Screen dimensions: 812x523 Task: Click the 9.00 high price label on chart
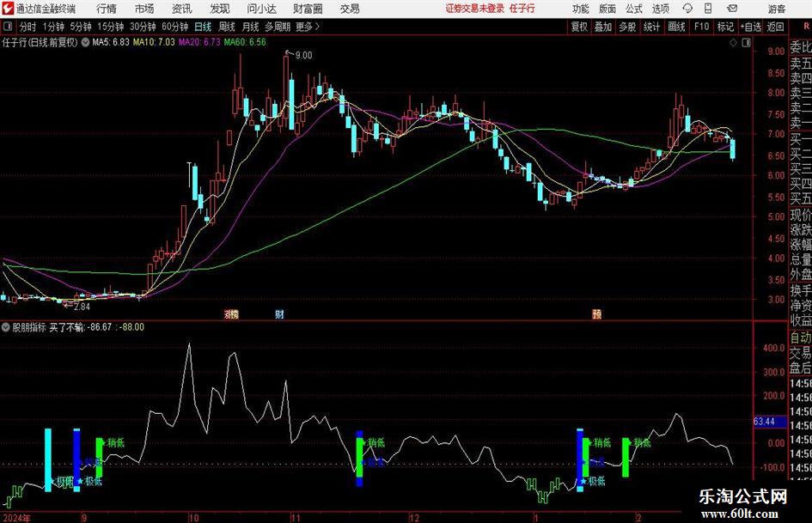(x=303, y=56)
